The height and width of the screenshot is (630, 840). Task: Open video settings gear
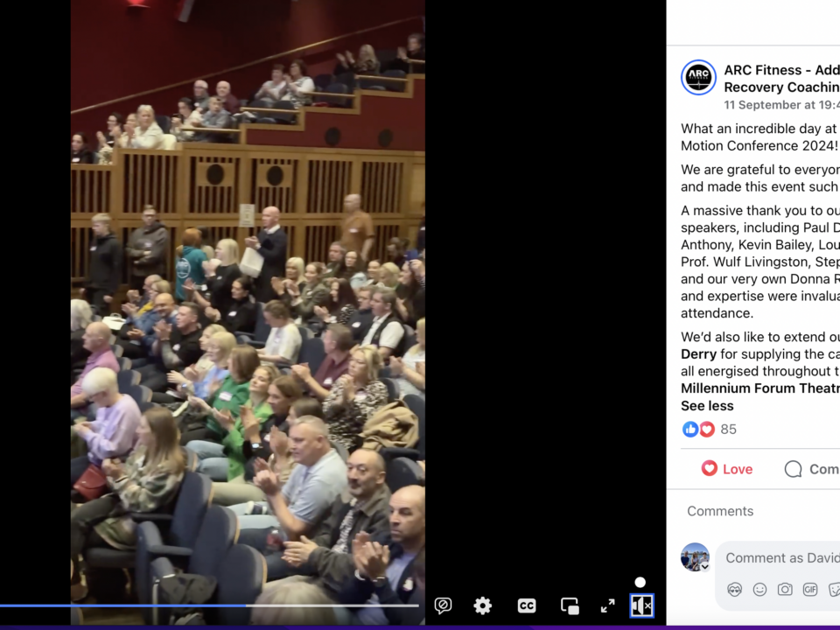[483, 605]
